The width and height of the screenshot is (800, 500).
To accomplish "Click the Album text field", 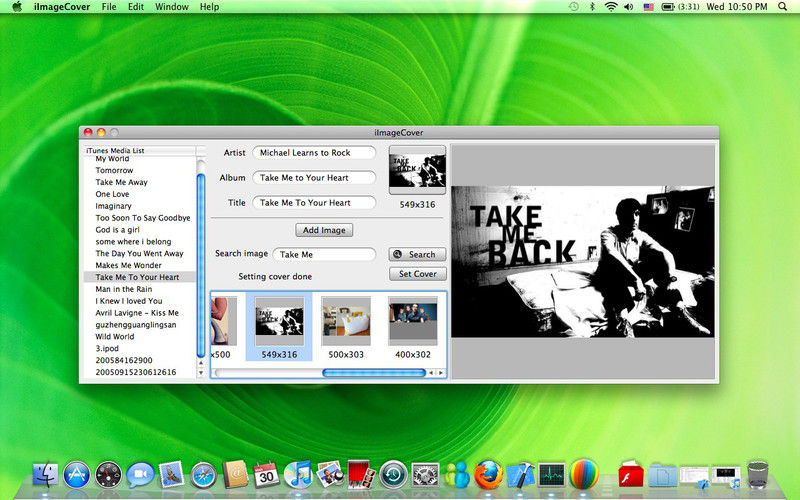I will pos(314,178).
